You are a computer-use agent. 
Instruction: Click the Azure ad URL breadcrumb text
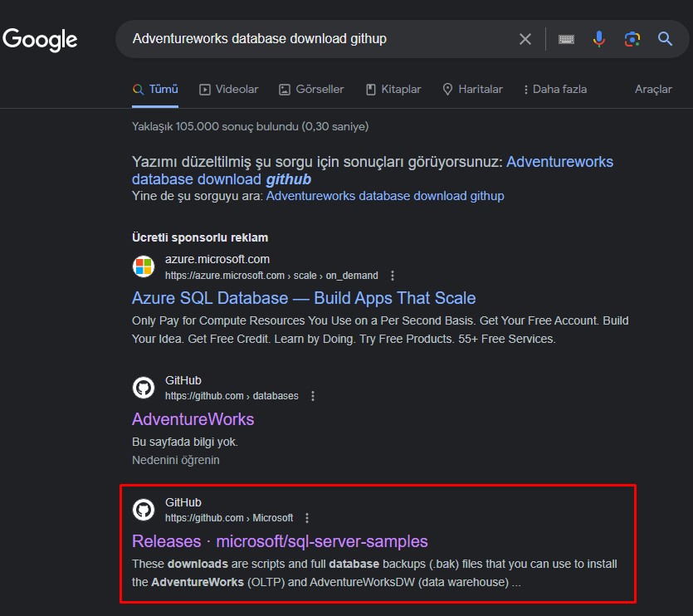tap(271, 276)
